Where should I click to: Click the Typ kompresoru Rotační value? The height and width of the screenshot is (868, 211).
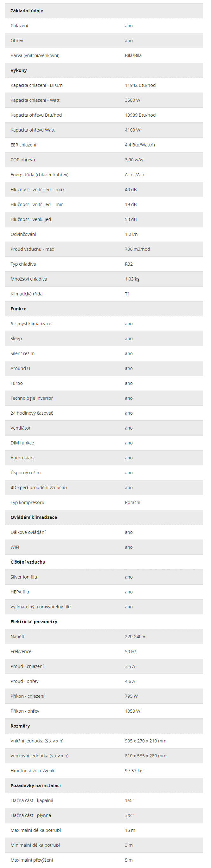point(133,502)
